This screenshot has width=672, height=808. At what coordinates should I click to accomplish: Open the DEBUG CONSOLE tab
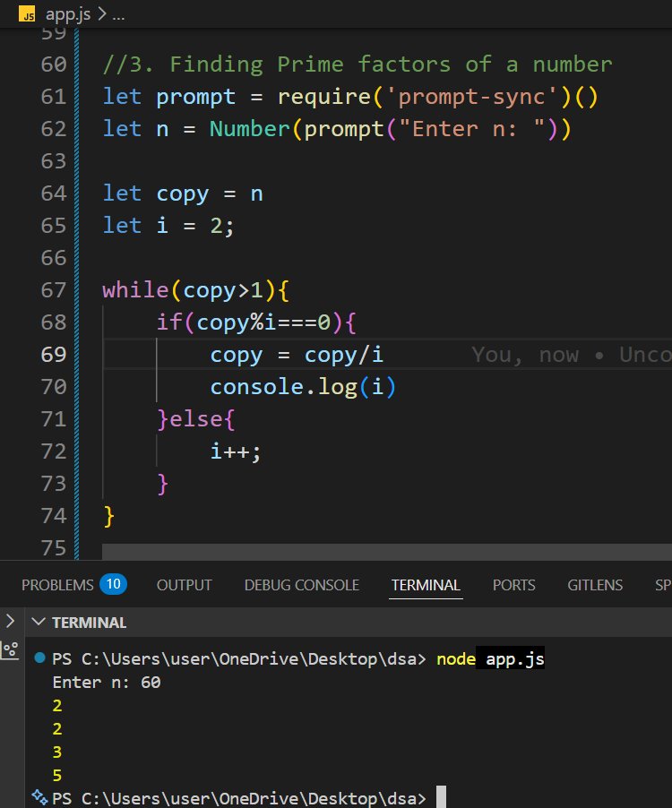301,585
